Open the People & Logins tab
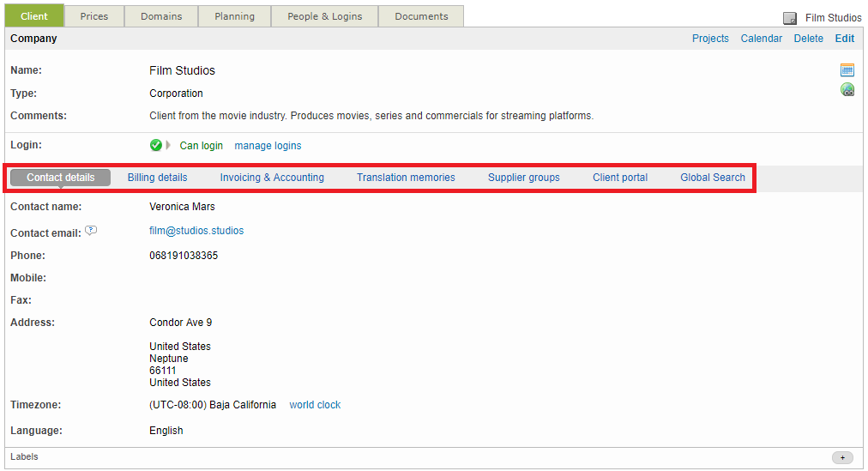Image resolution: width=868 pixels, height=471 pixels. click(325, 16)
